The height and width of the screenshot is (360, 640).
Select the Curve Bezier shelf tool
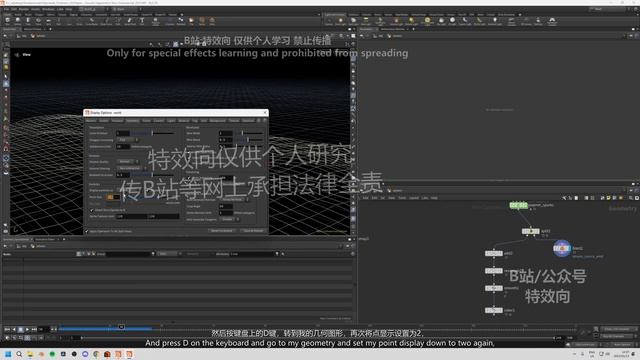(92, 21)
